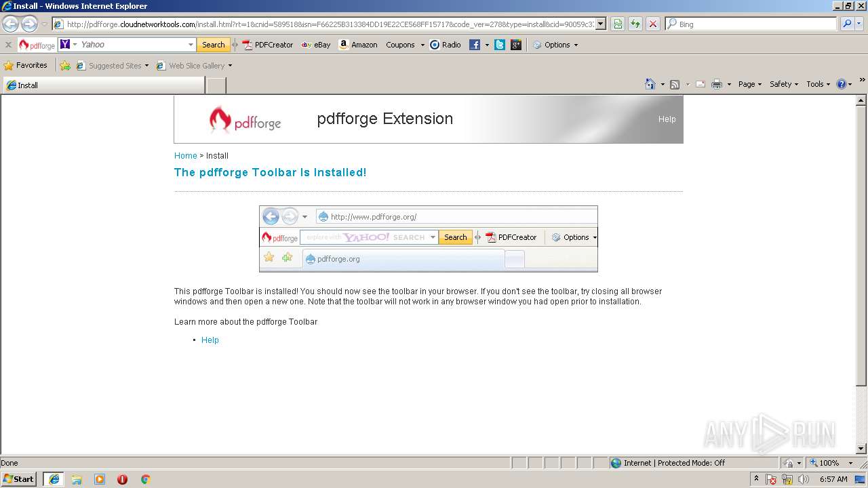Click the toolbar preview screenshot image
The width and height of the screenshot is (868, 488).
coord(429,239)
